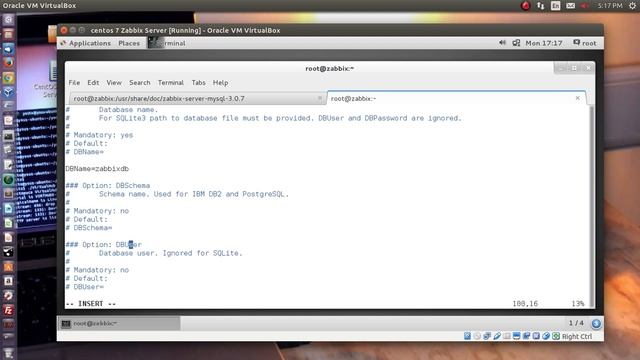Close the zabbix-server-mysql-3.0.7 tab
The width and height of the screenshot is (640, 360).
pyautogui.click(x=320, y=98)
